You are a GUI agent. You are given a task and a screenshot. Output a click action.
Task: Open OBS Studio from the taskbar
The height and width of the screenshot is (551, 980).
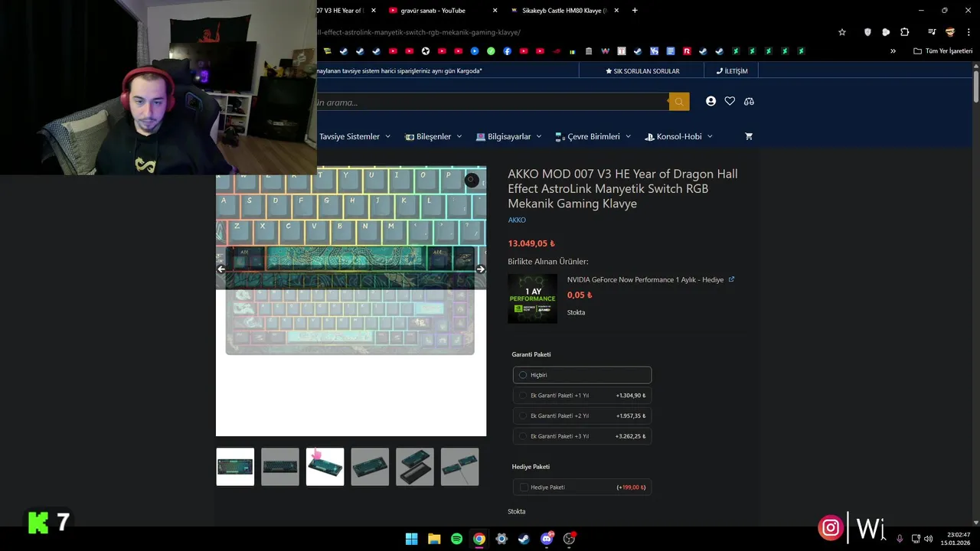(x=569, y=539)
